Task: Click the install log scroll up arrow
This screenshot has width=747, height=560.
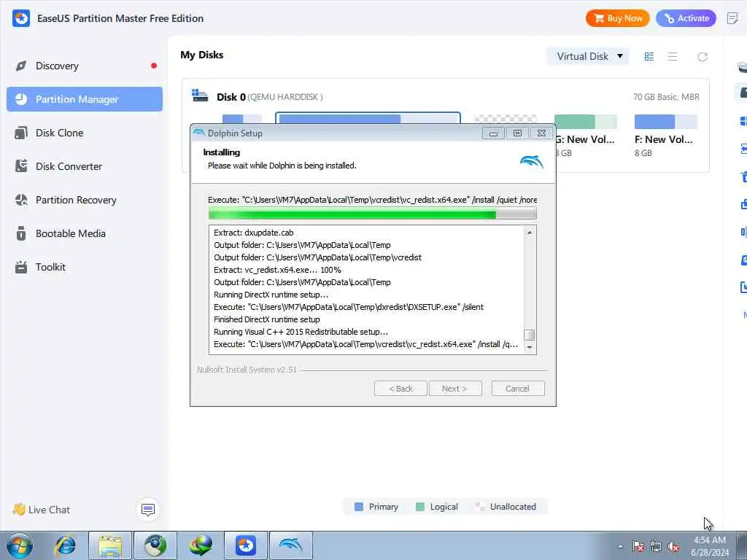Action: [530, 233]
